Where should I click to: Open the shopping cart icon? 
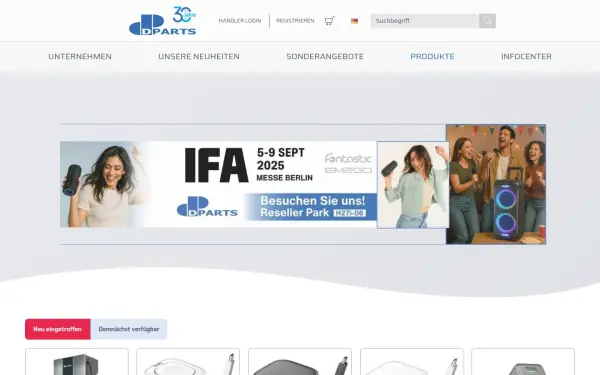(329, 21)
